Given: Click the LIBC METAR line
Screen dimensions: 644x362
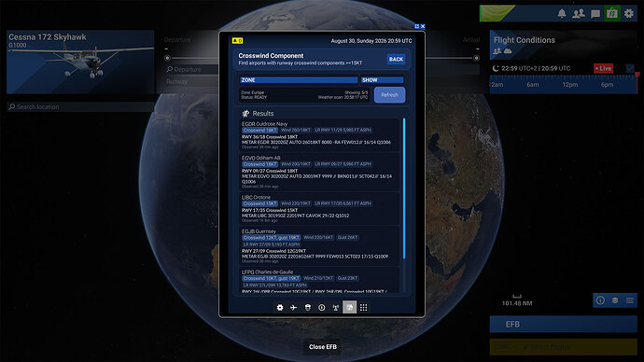Looking at the screenshot, I should pyautogui.click(x=295, y=216).
